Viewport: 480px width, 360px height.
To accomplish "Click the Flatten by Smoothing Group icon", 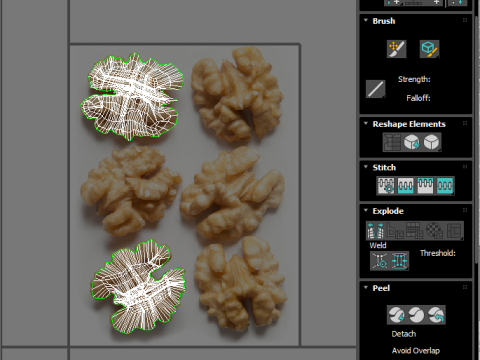I will pyautogui.click(x=415, y=230).
